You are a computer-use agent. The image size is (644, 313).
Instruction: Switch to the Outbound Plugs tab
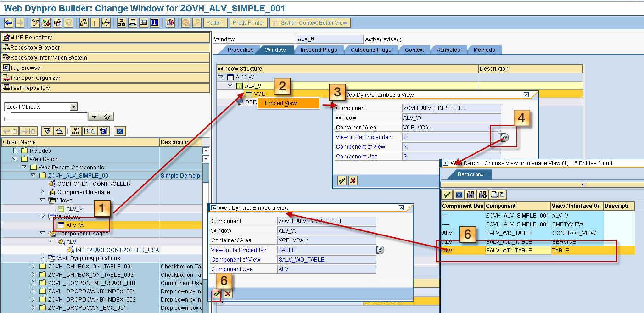pyautogui.click(x=371, y=50)
